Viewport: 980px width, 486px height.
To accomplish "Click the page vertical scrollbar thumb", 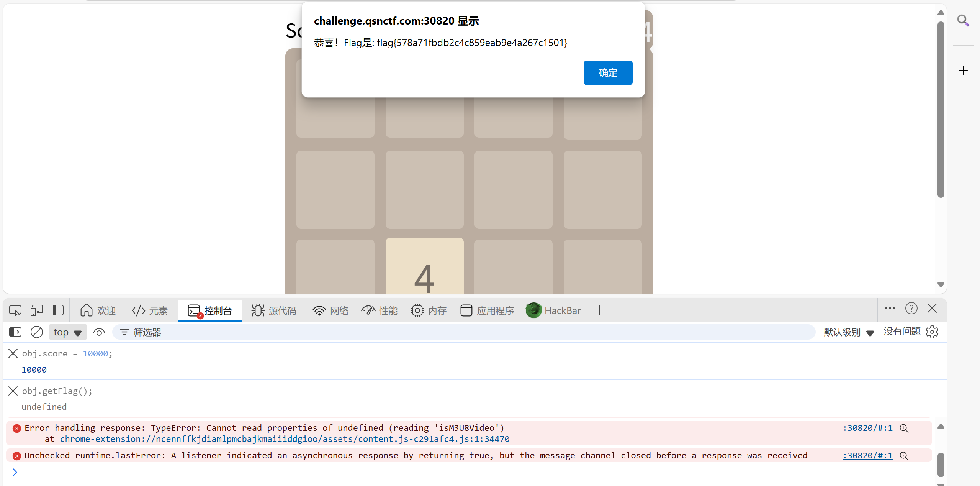I will pos(941,109).
